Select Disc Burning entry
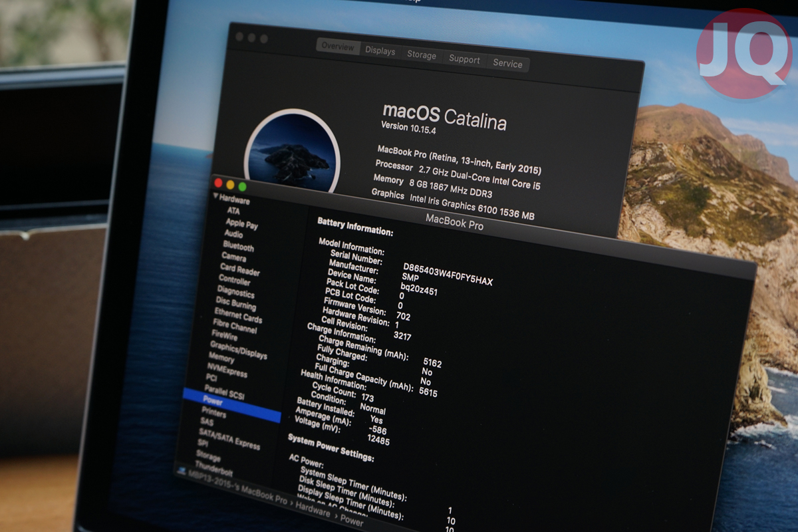This screenshot has height=532, width=798. pos(235,305)
